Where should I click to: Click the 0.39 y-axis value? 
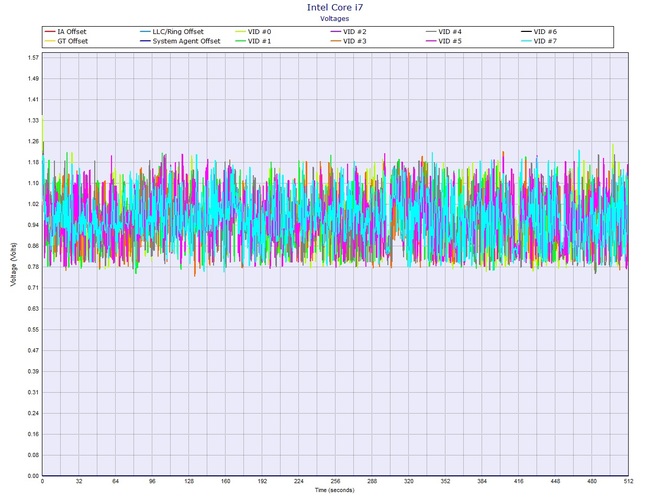pos(33,372)
